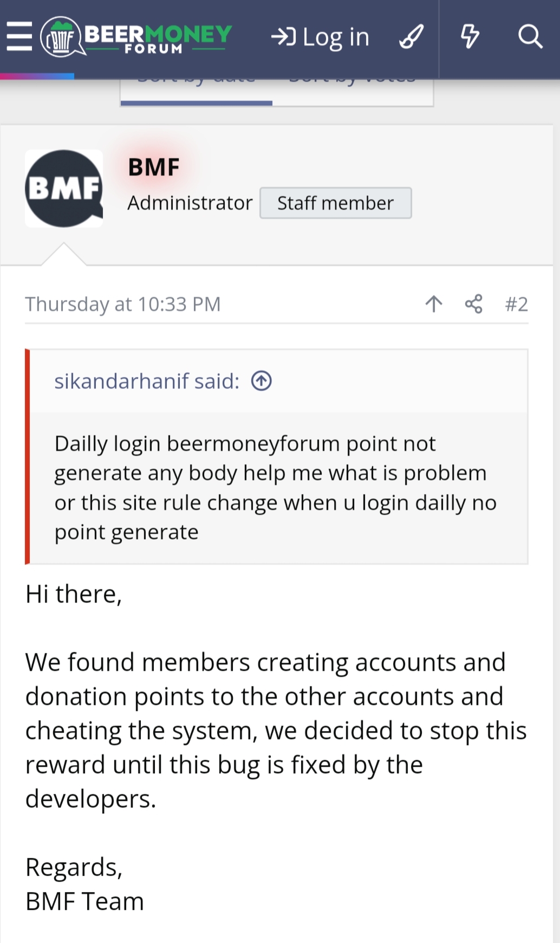Share this post via share icon
This screenshot has height=943, width=560.
(x=473, y=304)
